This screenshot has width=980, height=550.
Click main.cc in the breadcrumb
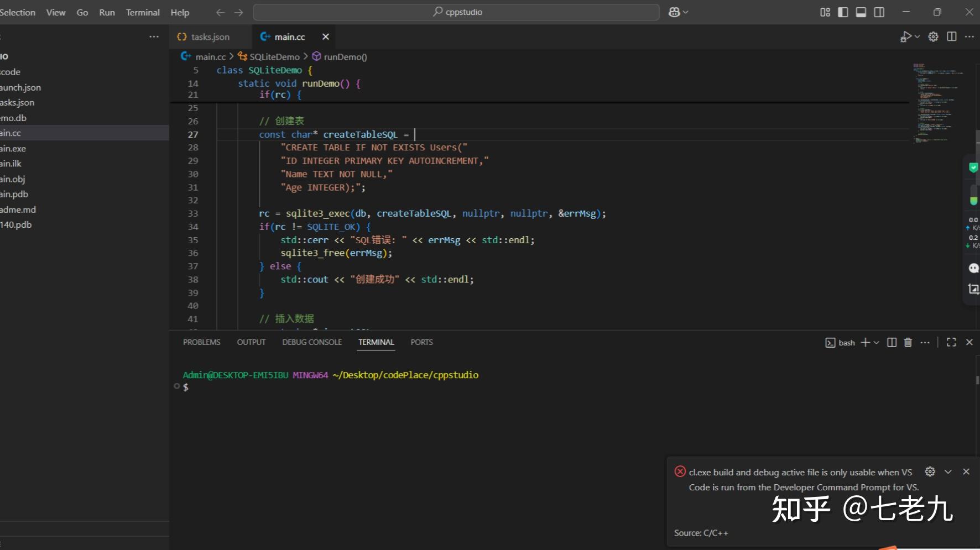210,57
